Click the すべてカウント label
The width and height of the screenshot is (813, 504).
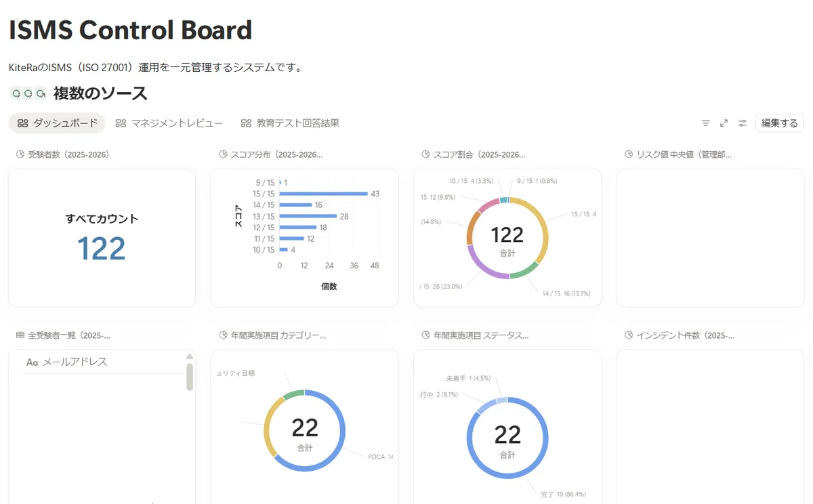coord(102,219)
